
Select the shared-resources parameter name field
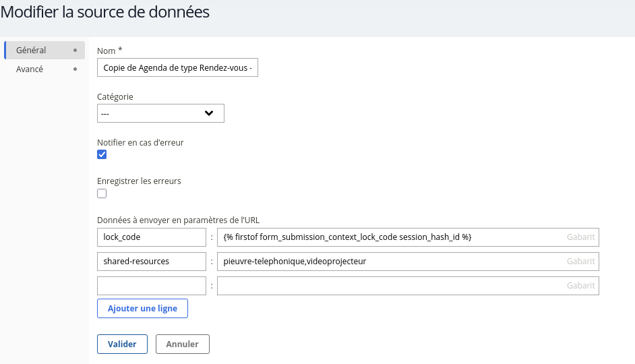click(x=151, y=262)
